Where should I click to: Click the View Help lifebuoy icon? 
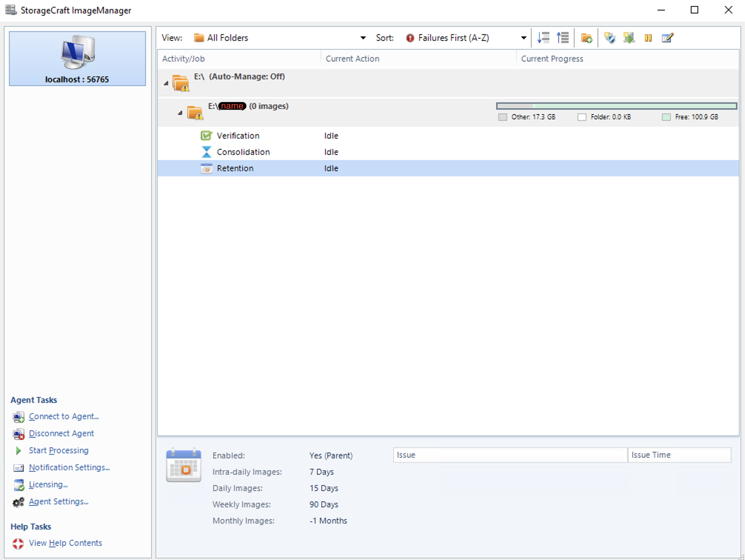click(18, 543)
